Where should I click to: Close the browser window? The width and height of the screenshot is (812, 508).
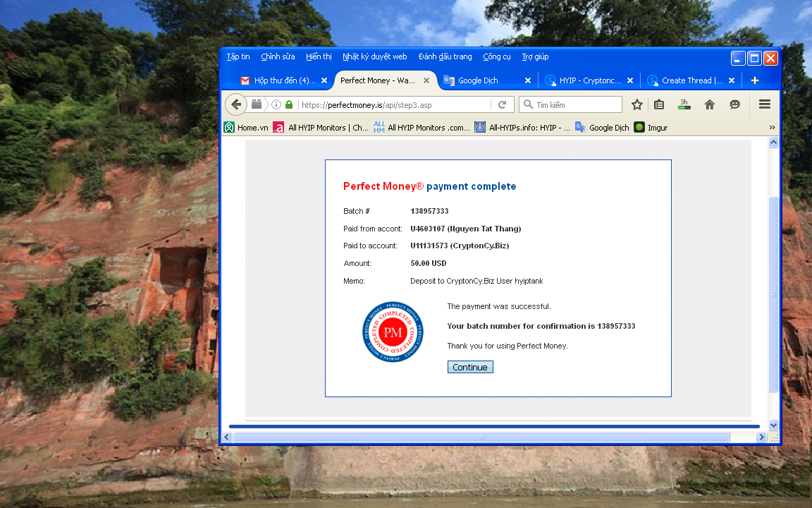tap(770, 59)
